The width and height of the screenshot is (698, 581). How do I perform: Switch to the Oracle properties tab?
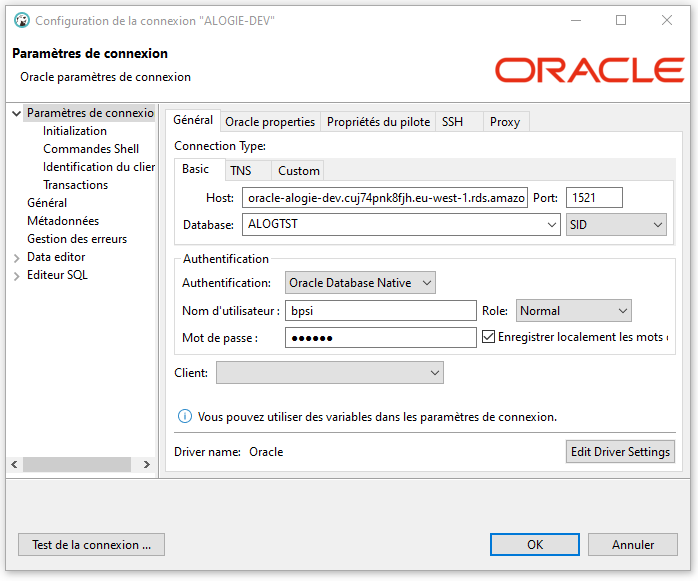tap(270, 122)
